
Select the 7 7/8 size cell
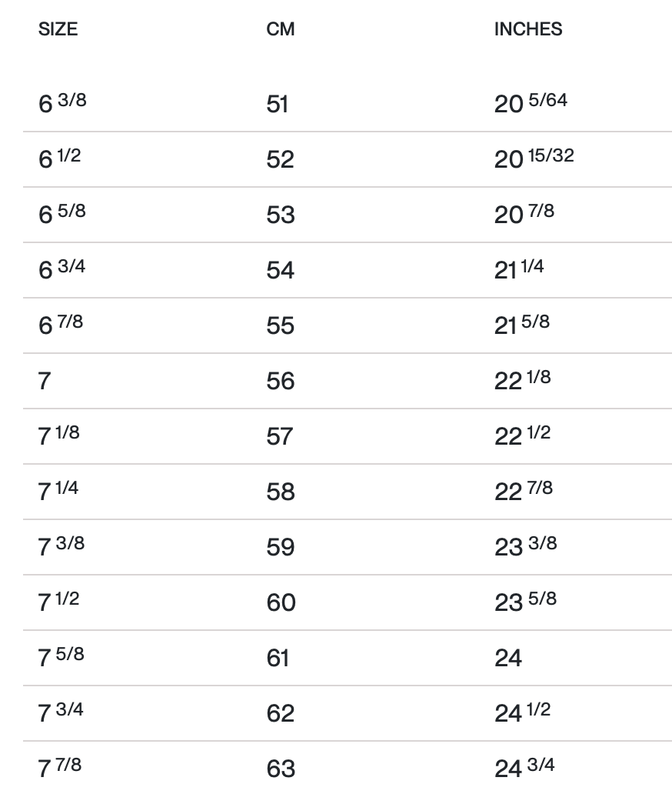(x=60, y=768)
